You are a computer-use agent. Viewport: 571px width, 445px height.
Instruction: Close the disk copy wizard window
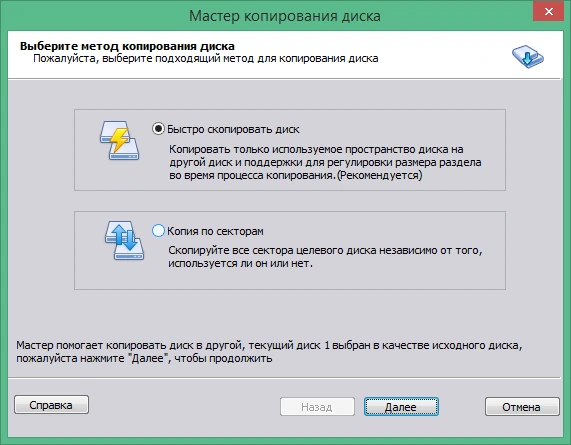coord(548,12)
